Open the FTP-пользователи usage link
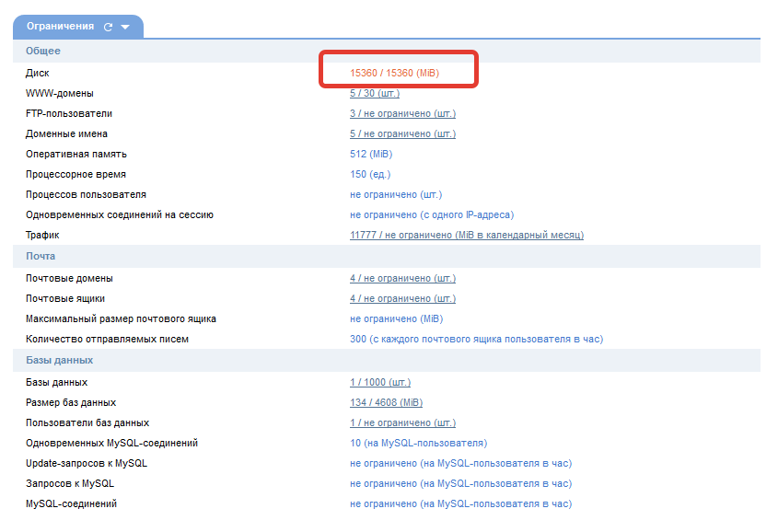The width and height of the screenshot is (778, 532). click(402, 114)
